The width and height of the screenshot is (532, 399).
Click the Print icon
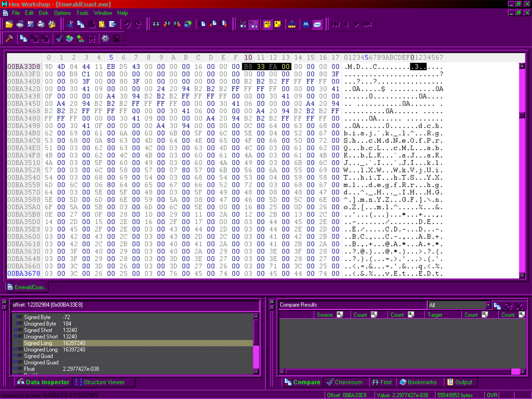tap(41, 24)
